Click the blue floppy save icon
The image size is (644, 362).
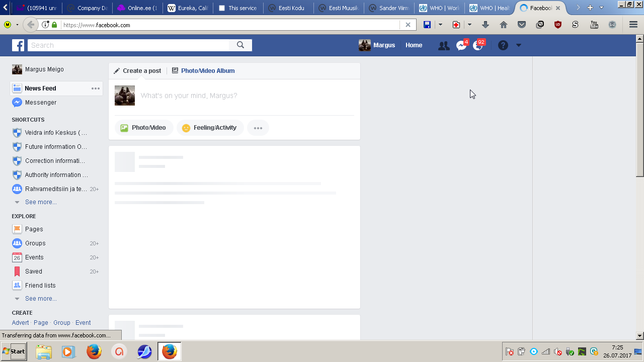tap(427, 25)
